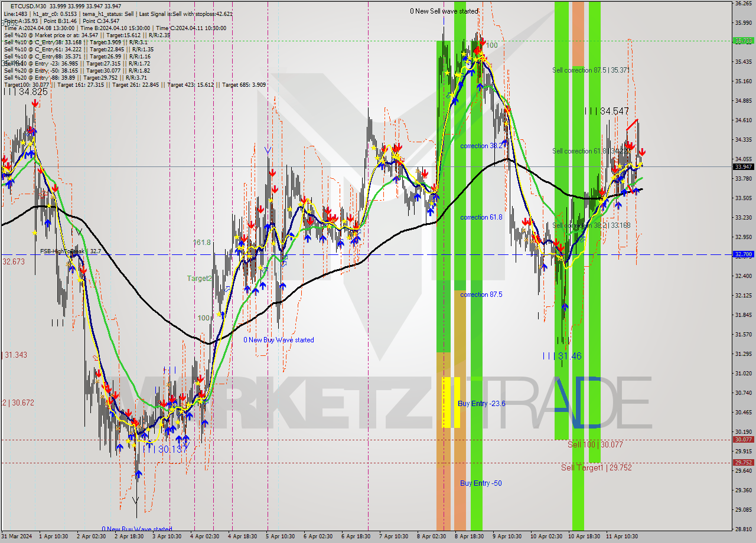Image resolution: width=756 pixels, height=543 pixels.
Task: Click the 9 Apr 10:30 time label
Action: click(x=507, y=537)
